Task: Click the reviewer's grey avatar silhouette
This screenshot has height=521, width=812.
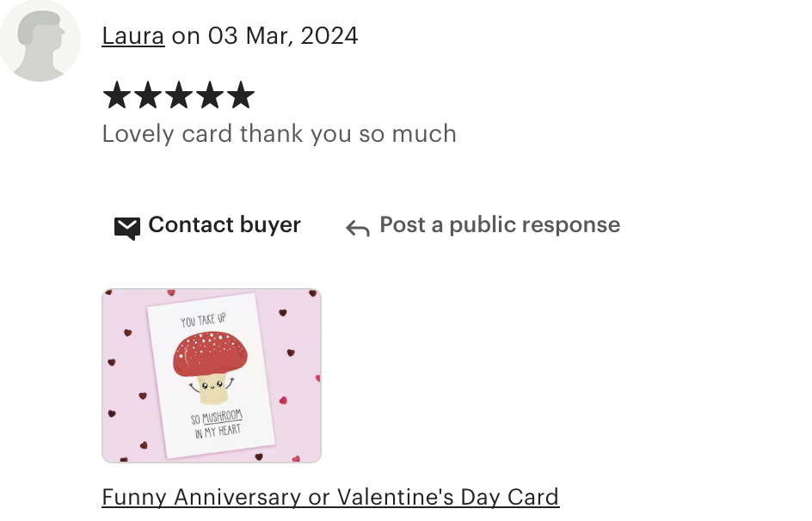Action: pos(40,40)
